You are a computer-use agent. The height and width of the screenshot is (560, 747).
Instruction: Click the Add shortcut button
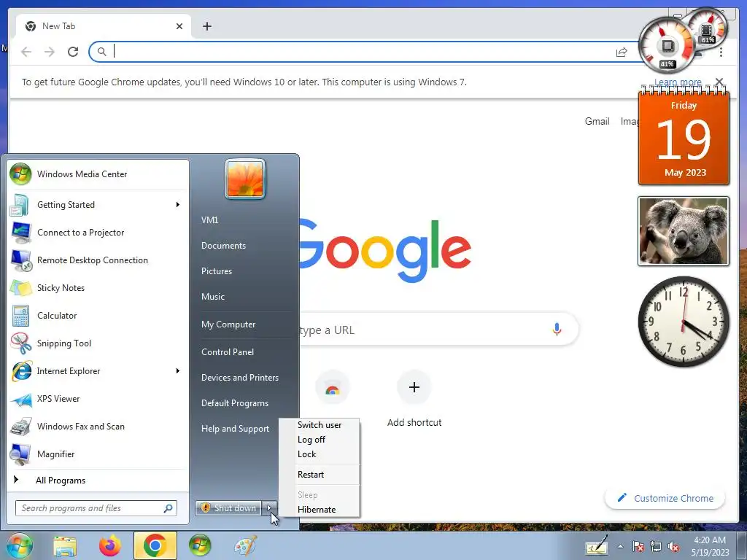pos(414,399)
